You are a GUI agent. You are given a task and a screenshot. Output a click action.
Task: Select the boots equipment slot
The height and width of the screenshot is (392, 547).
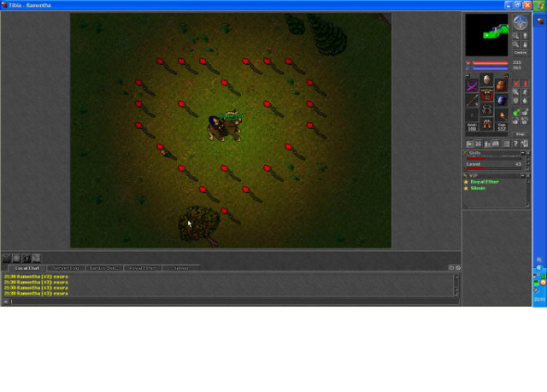486,125
